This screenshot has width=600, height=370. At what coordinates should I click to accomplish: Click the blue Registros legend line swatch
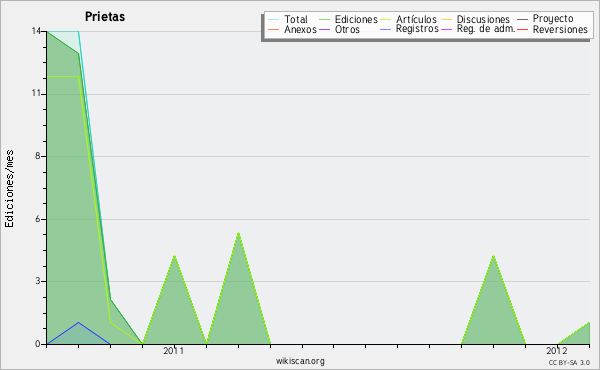click(x=385, y=29)
